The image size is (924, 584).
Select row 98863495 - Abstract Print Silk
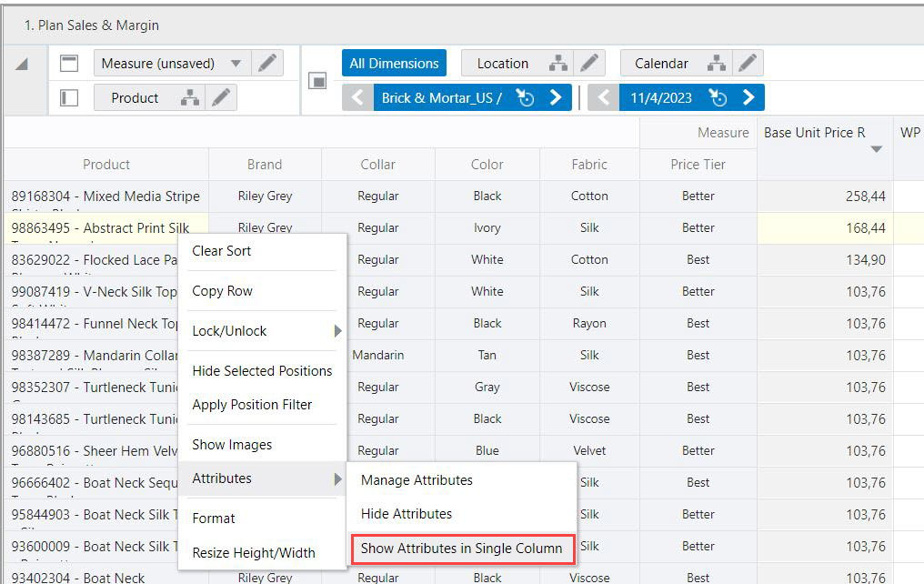106,228
